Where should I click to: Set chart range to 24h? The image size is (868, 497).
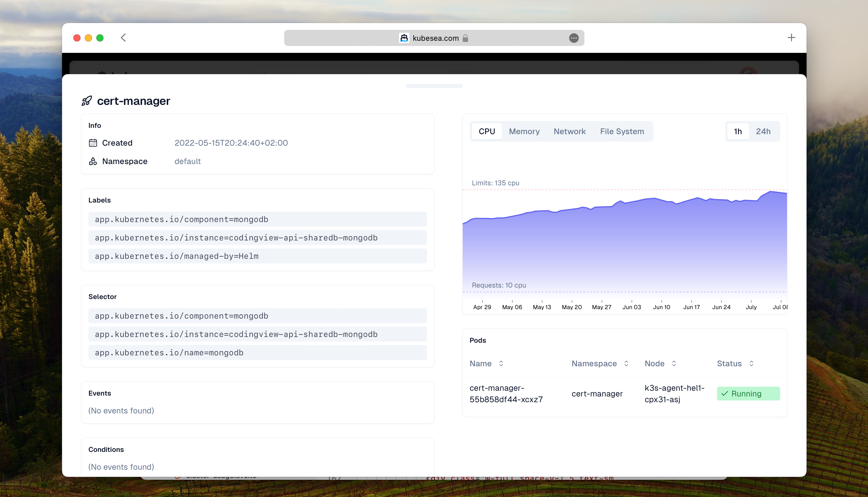click(763, 131)
